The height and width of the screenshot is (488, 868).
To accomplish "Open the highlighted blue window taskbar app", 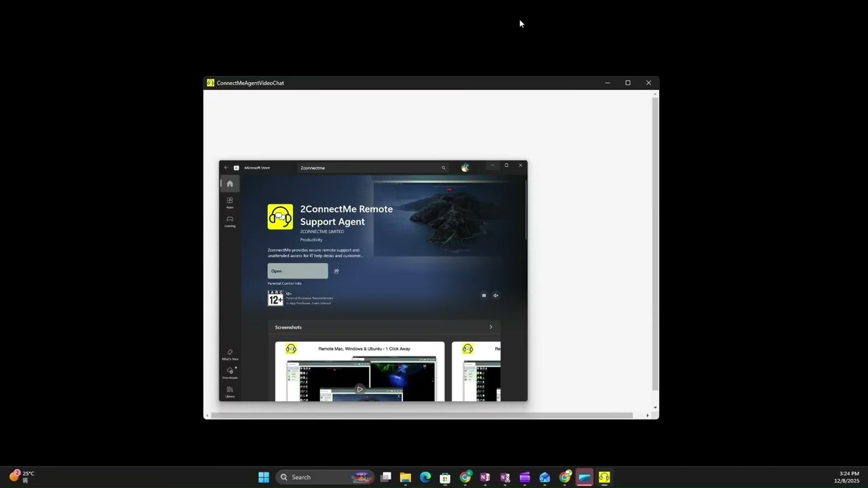I will pos(585,477).
